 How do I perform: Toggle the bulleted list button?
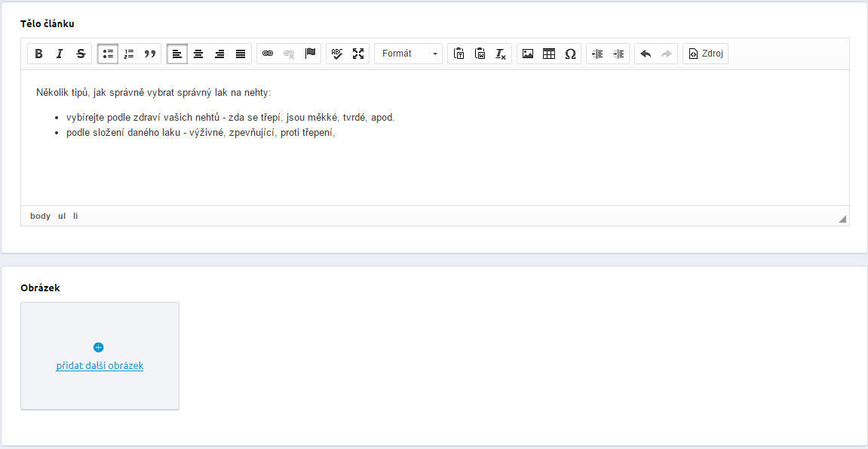108,54
